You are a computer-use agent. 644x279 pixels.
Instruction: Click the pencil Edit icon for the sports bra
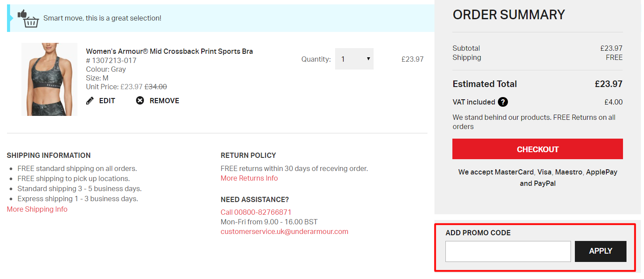point(90,100)
